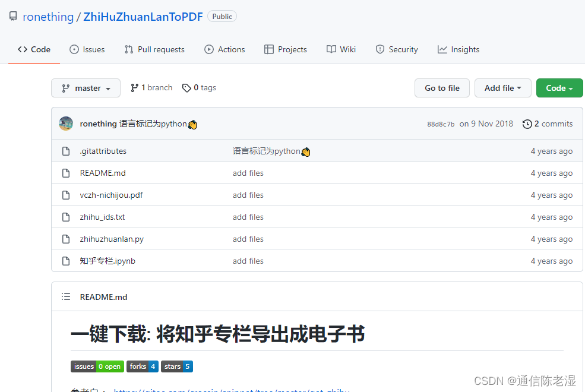Click the Public badge
This screenshot has width=585, height=392.
(222, 17)
